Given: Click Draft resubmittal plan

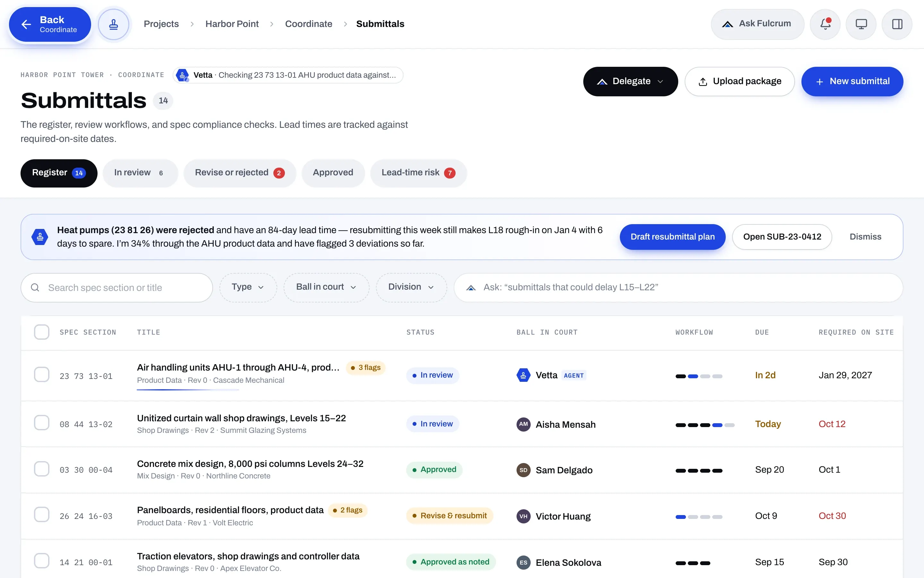Looking at the screenshot, I should (x=672, y=237).
